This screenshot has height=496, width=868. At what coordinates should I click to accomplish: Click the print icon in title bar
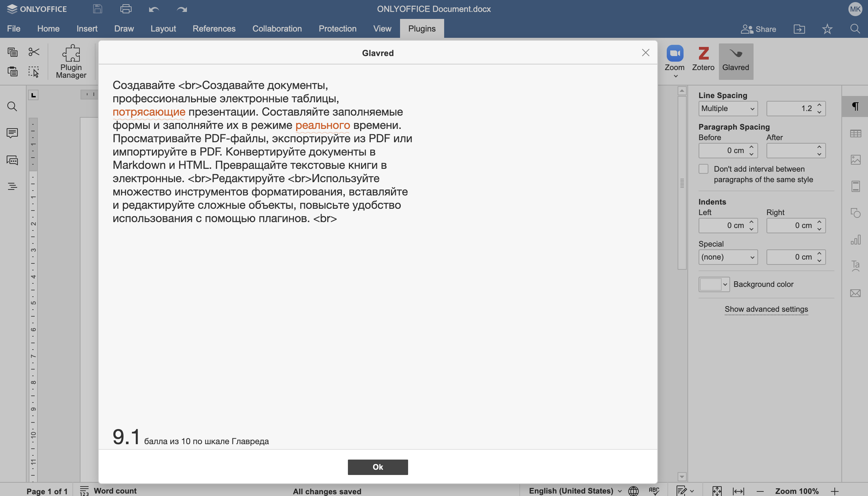click(126, 9)
